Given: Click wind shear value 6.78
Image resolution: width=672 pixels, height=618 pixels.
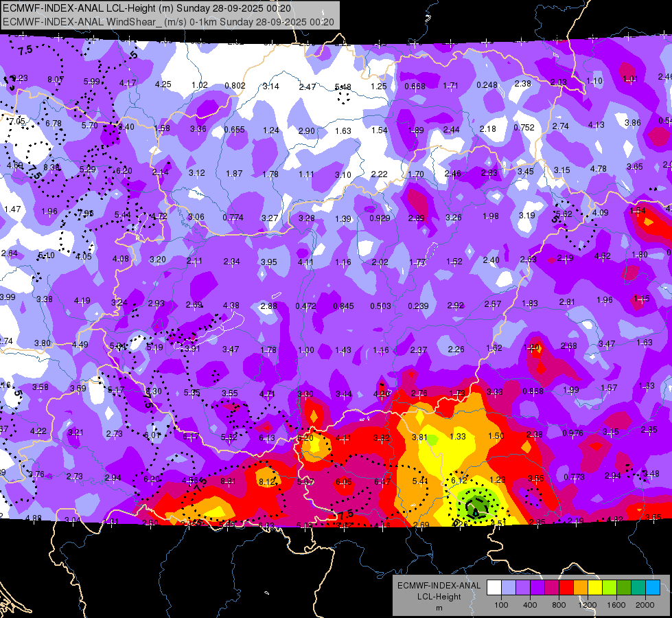Looking at the screenshot, I should (54, 123).
